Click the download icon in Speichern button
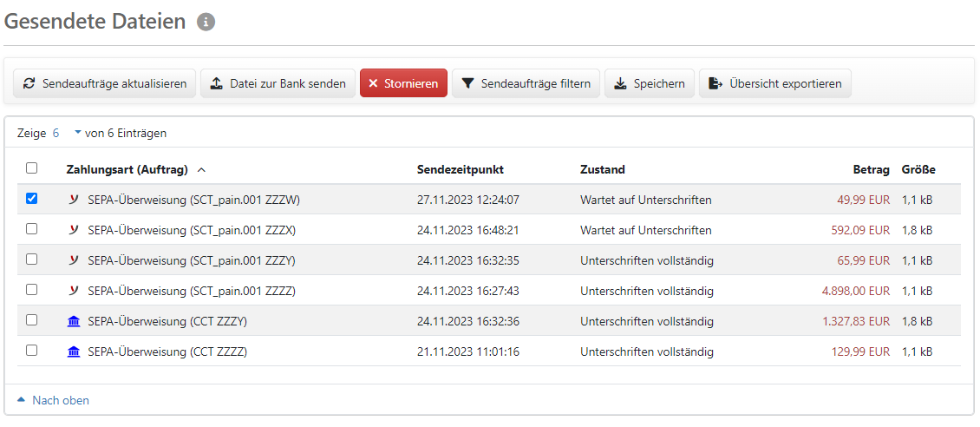 [620, 83]
